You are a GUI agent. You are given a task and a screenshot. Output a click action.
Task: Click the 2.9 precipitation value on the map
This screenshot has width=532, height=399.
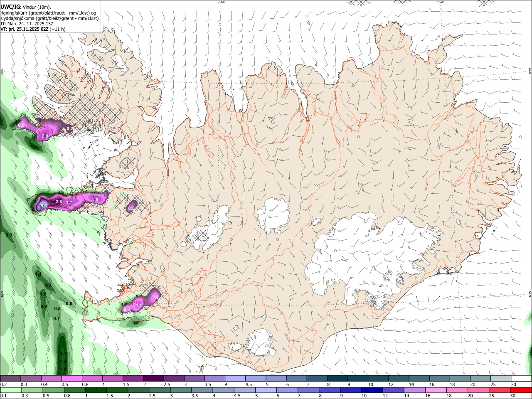click(x=59, y=202)
